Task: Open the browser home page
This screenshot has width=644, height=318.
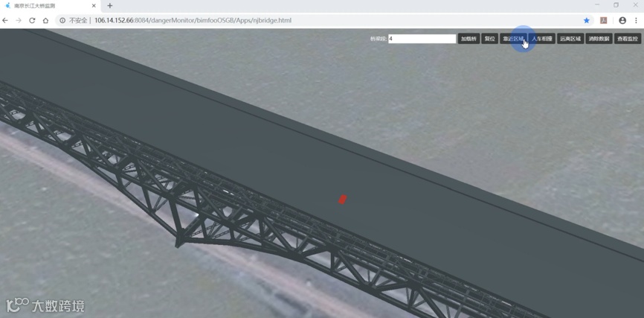Action: tap(45, 20)
